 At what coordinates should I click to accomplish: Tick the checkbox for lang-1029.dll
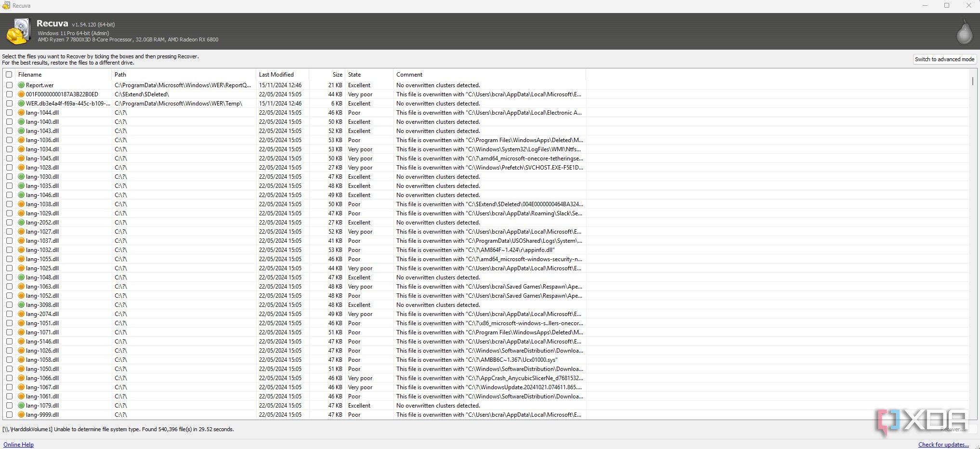[9, 213]
